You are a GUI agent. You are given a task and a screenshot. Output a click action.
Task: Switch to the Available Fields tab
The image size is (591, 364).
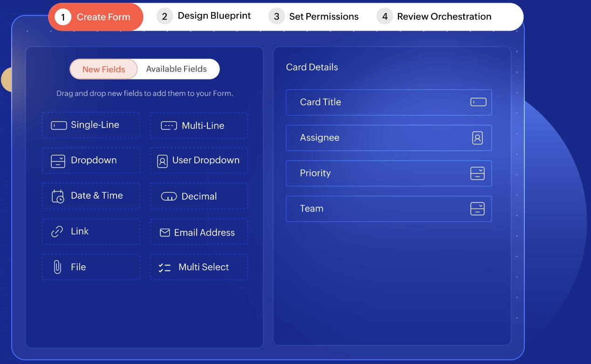pos(177,69)
